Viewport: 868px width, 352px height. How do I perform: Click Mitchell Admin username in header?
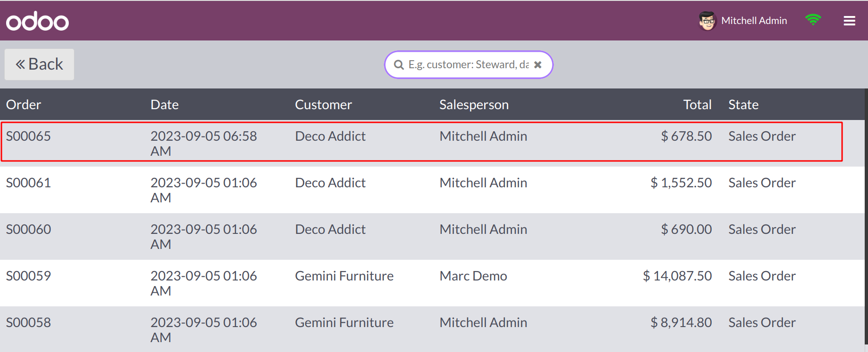[x=754, y=21]
